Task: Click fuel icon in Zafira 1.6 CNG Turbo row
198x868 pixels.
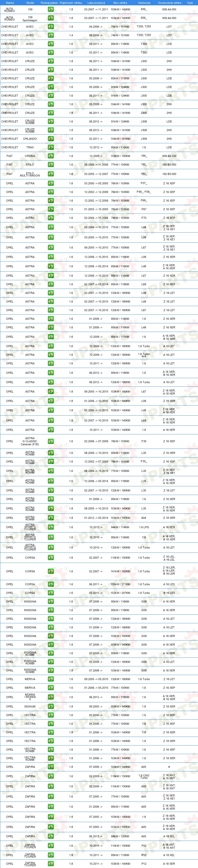Action: [x=50, y=776]
